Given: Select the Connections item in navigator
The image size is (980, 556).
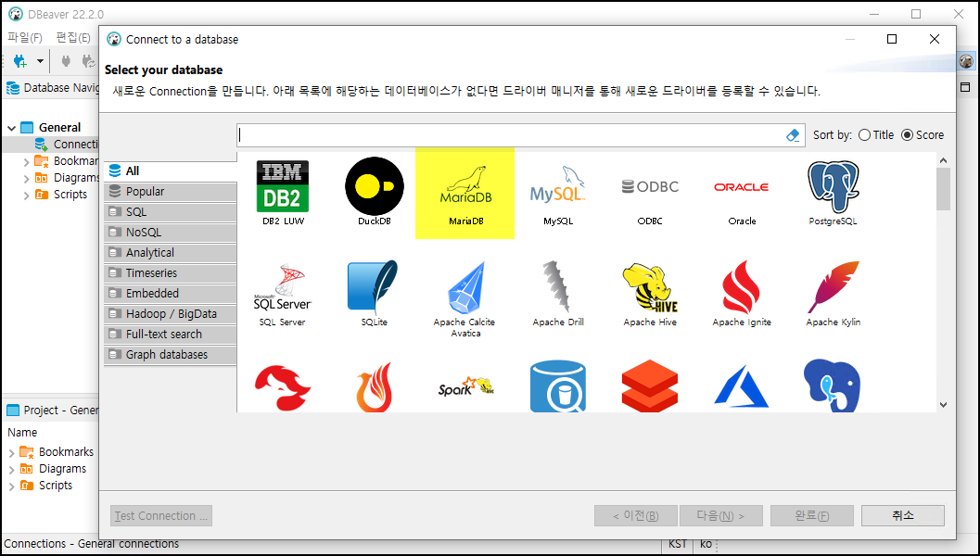Looking at the screenshot, I should click(x=66, y=145).
